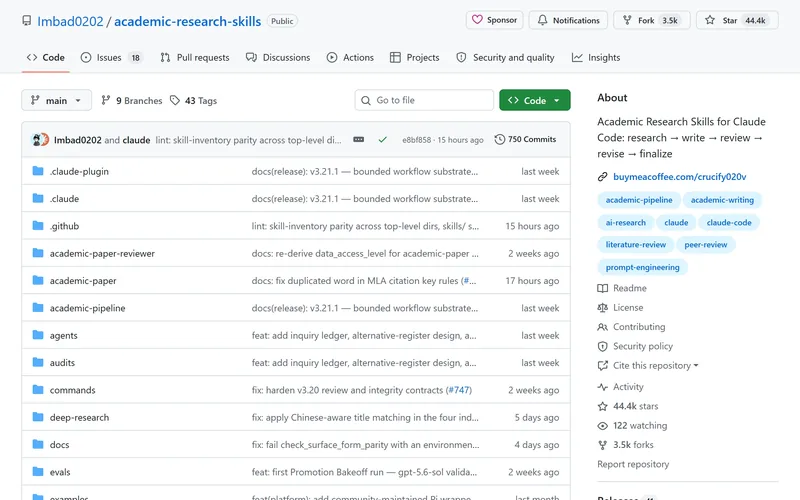Click the Go to file search field
This screenshot has width=800, height=500.
tap(424, 100)
